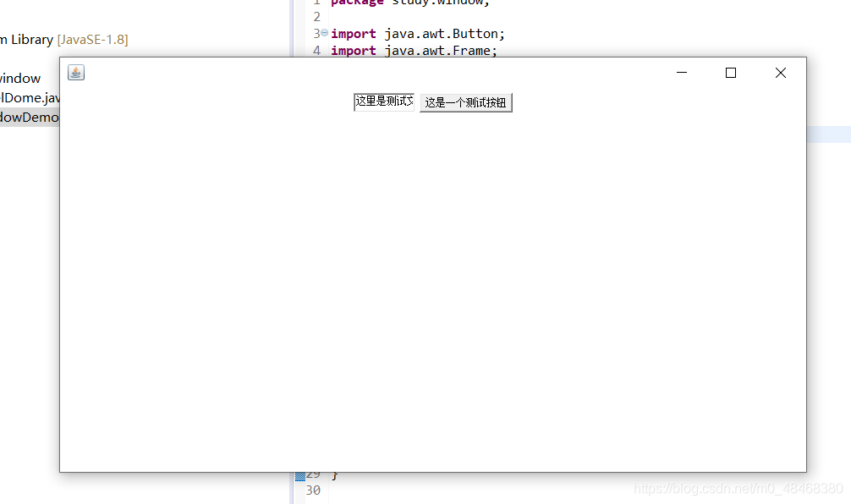Open the Dome.java file in the project tree
The height and width of the screenshot is (504, 851).
(30, 97)
